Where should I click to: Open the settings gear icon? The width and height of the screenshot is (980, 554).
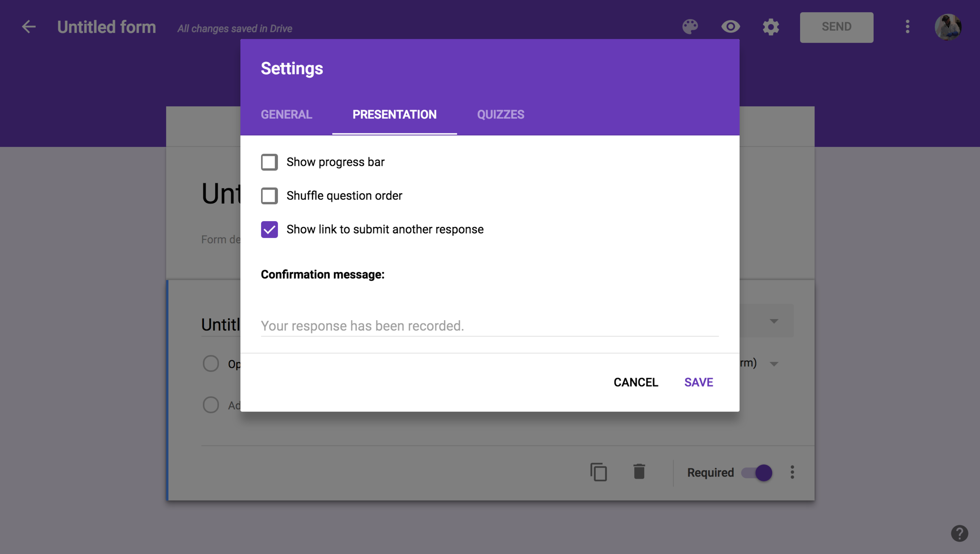pyautogui.click(x=771, y=27)
